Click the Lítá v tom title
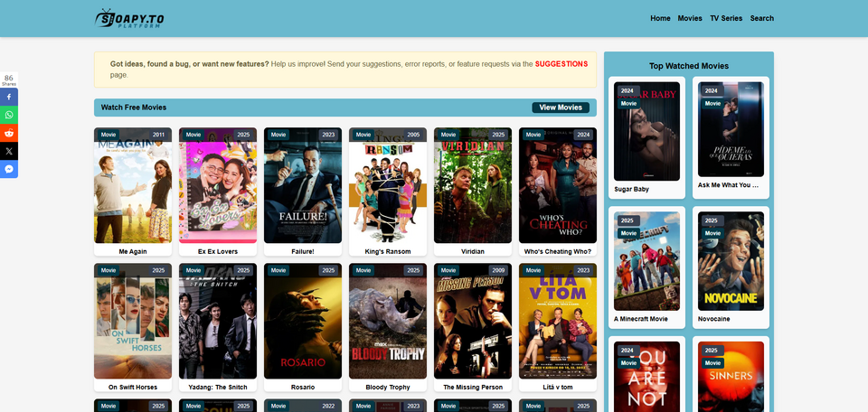Screen dimensions: 868x412 click(x=558, y=387)
